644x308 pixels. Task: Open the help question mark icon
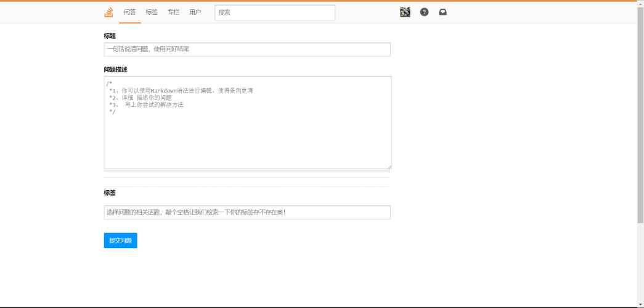(x=424, y=12)
